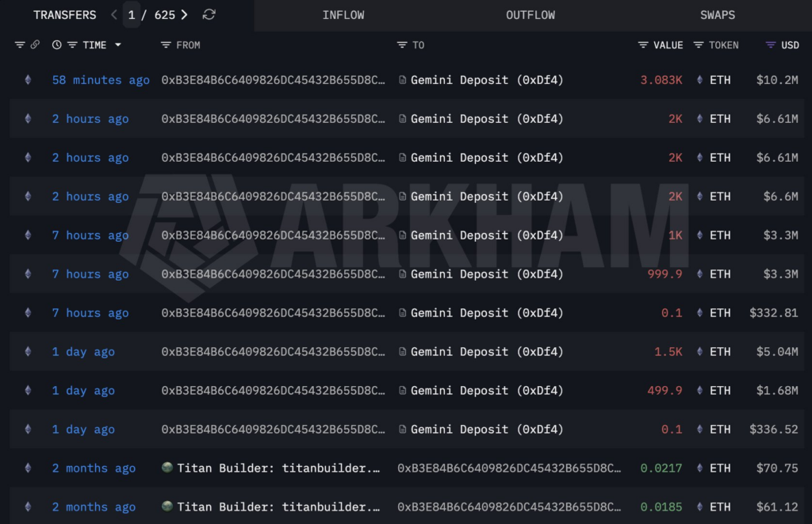
Task: Click the TO address in the $61.12 row
Action: click(508, 507)
